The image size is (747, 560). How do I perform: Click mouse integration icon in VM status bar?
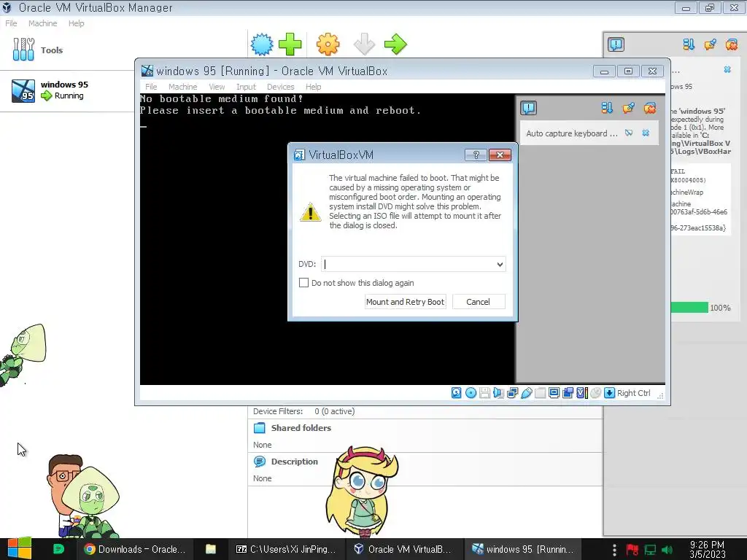coord(595,393)
